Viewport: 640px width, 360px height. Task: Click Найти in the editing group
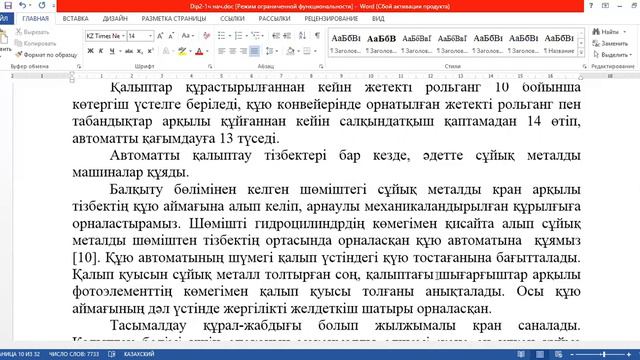click(609, 32)
